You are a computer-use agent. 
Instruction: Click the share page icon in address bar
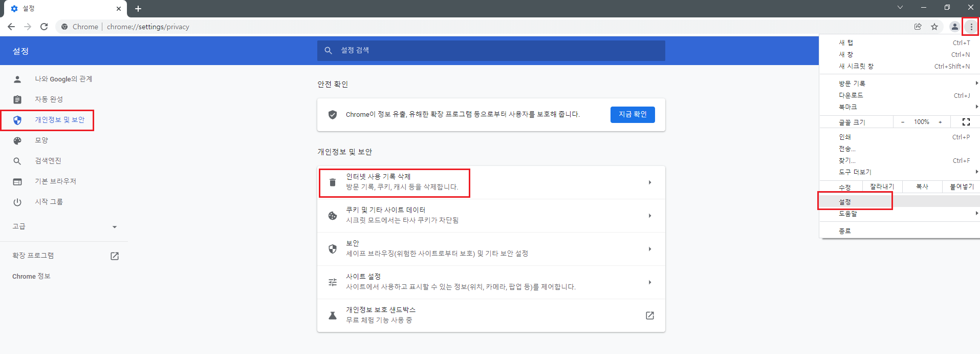pyautogui.click(x=918, y=27)
